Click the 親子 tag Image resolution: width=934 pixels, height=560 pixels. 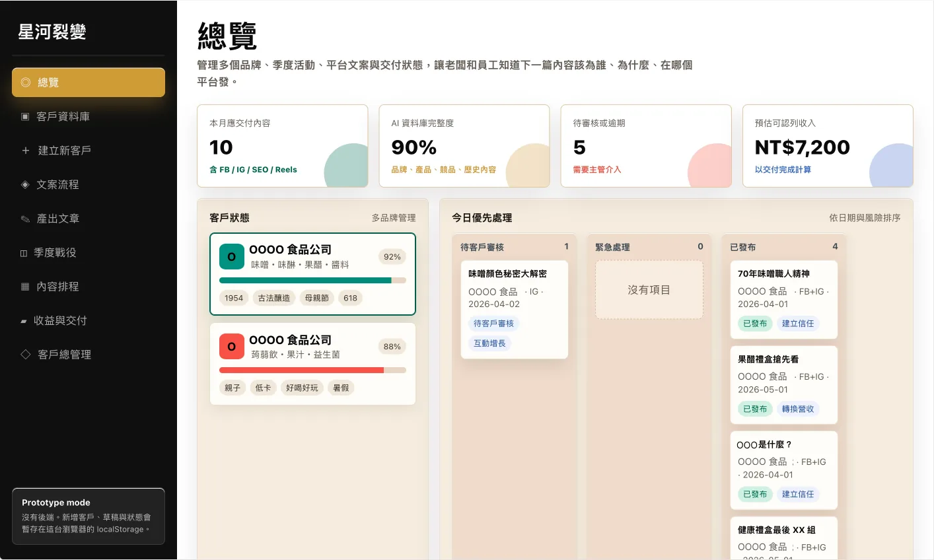click(233, 388)
